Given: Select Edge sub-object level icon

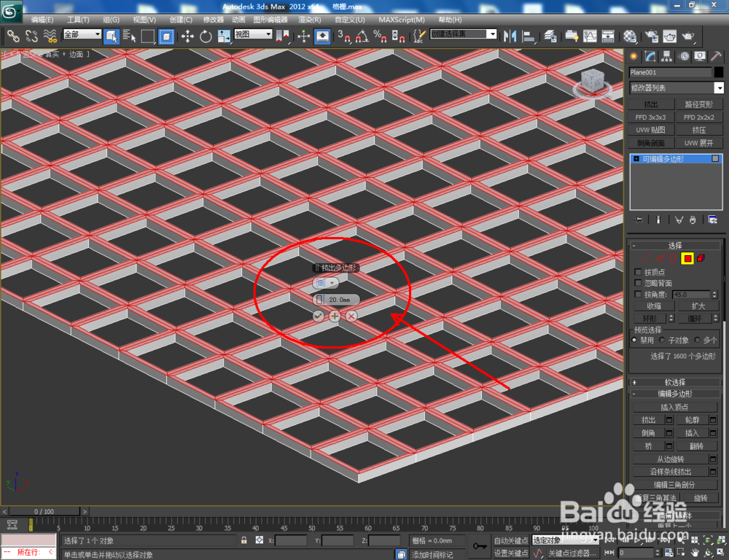Looking at the screenshot, I should coord(660,258).
